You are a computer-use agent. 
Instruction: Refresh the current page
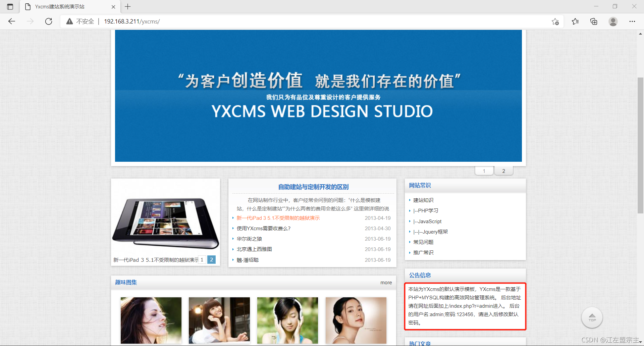48,21
